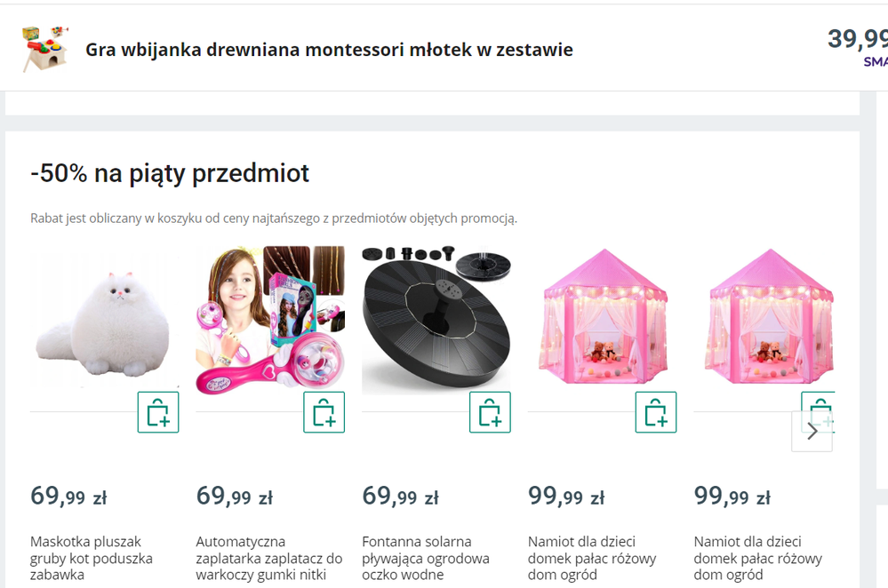This screenshot has width=888, height=588.
Task: Open last Namiot dla dzieci title link
Action: 757,558
